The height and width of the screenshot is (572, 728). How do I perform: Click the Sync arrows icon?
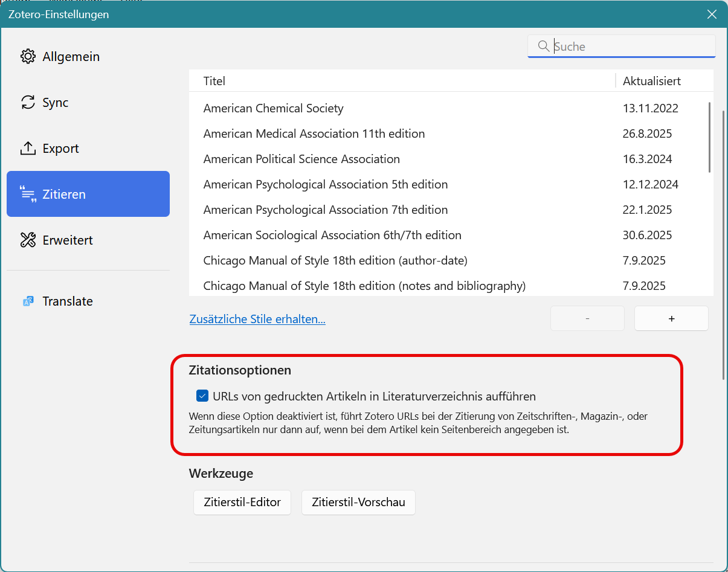pos(28,103)
